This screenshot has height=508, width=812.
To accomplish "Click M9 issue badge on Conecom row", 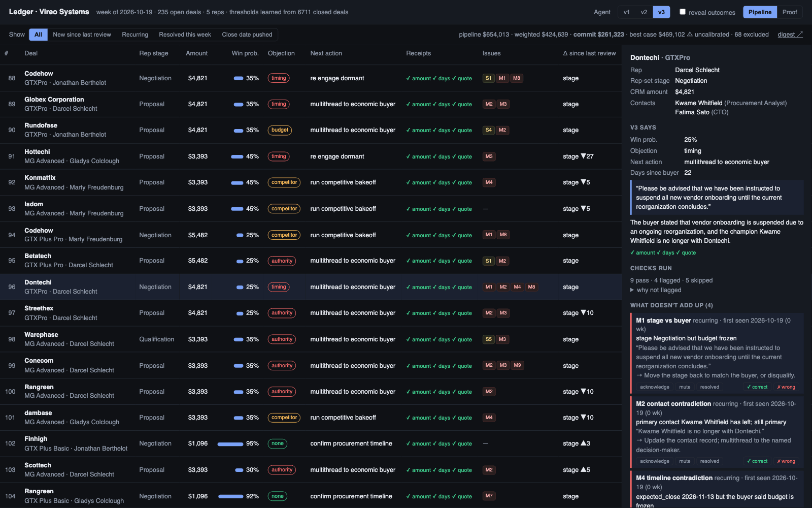I will coord(517,365).
